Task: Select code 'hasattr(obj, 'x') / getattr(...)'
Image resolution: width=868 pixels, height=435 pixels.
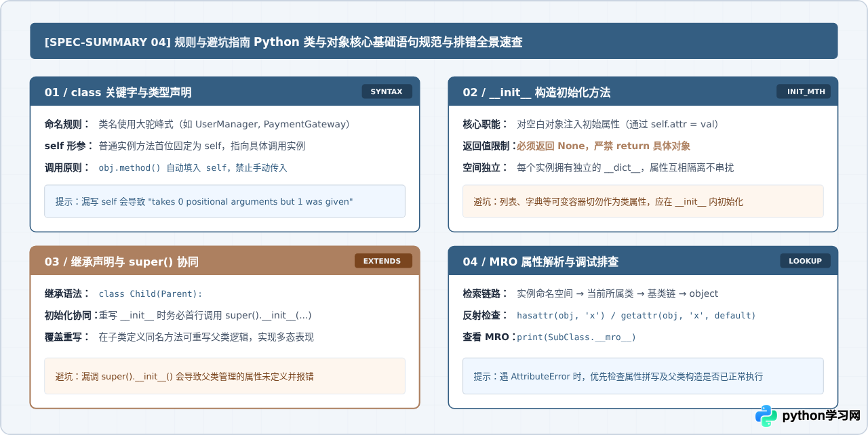Action: 636,315
